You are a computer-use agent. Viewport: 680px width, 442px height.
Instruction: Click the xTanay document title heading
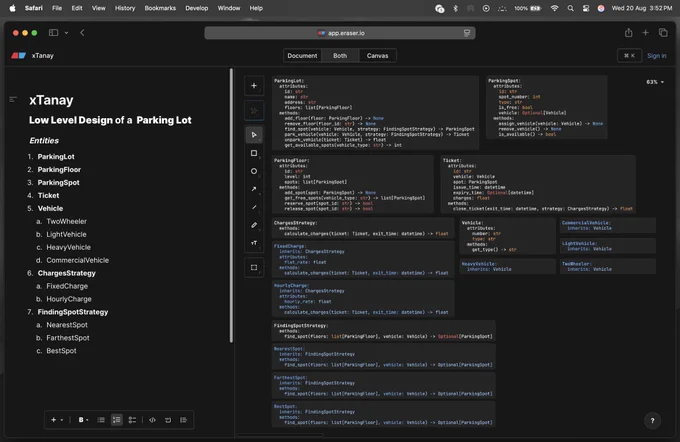tap(51, 100)
